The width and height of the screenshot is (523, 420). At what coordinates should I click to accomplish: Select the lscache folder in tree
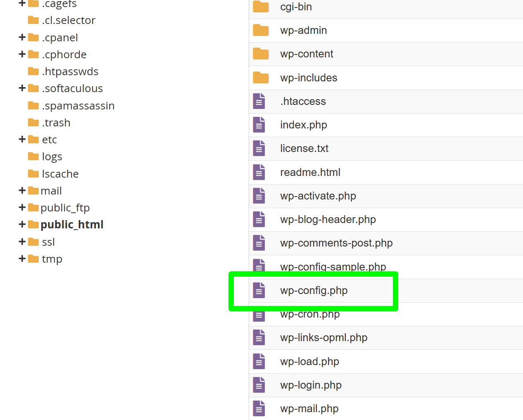pyautogui.click(x=60, y=174)
